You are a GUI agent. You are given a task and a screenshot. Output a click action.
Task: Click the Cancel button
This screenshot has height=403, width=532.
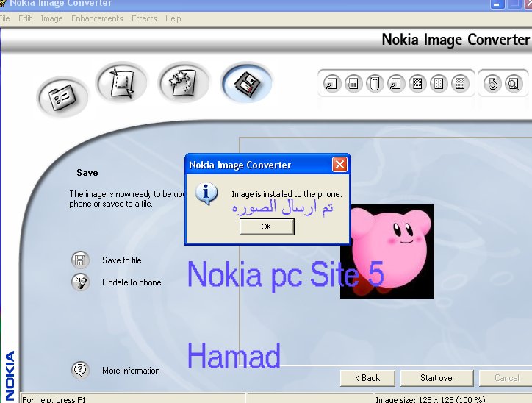[x=506, y=378]
